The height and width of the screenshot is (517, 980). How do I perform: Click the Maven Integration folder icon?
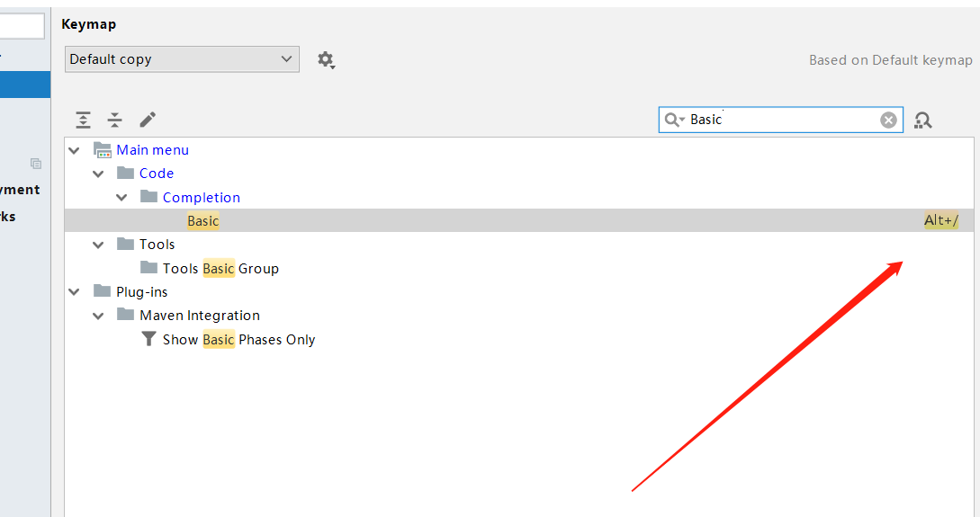tap(126, 314)
